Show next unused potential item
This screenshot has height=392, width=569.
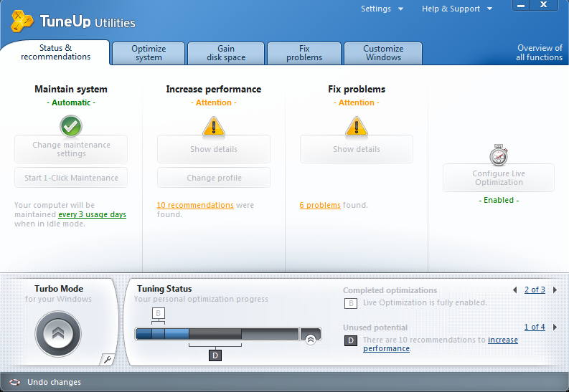point(555,328)
